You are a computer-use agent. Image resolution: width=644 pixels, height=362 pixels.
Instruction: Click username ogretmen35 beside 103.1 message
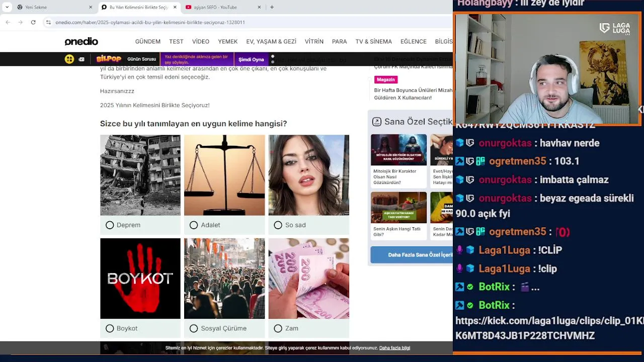pyautogui.click(x=517, y=161)
